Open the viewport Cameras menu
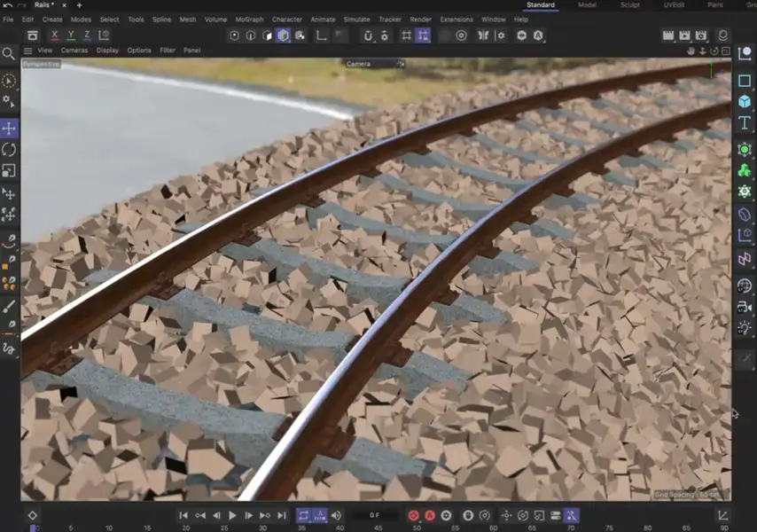 point(74,51)
